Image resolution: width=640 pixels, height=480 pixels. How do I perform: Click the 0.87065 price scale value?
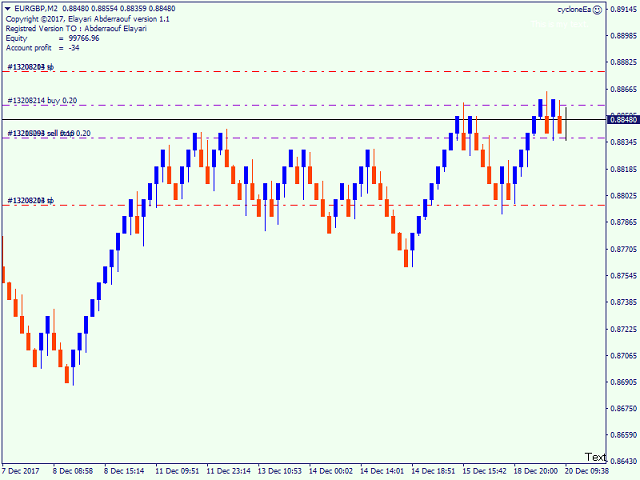tap(624, 356)
